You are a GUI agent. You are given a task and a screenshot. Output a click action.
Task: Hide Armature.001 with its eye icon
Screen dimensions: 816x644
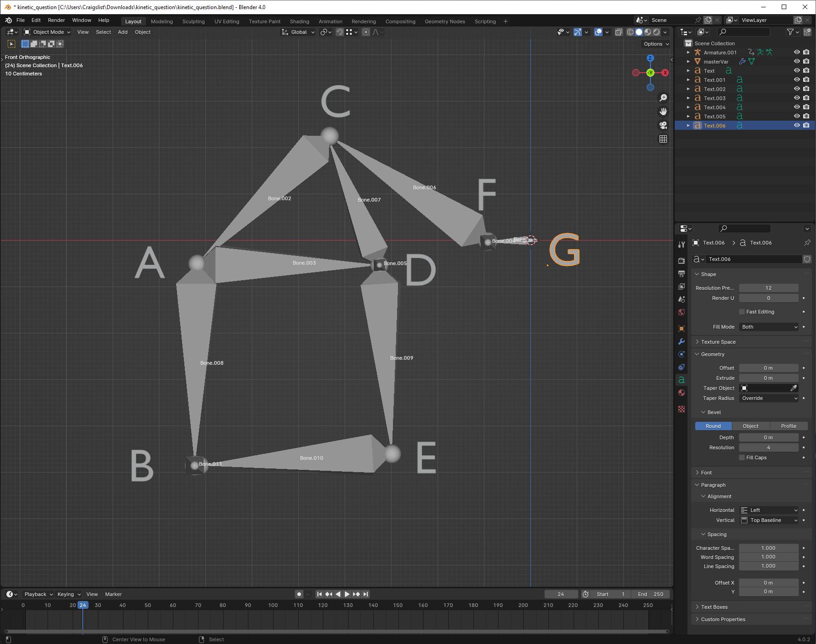coord(797,53)
